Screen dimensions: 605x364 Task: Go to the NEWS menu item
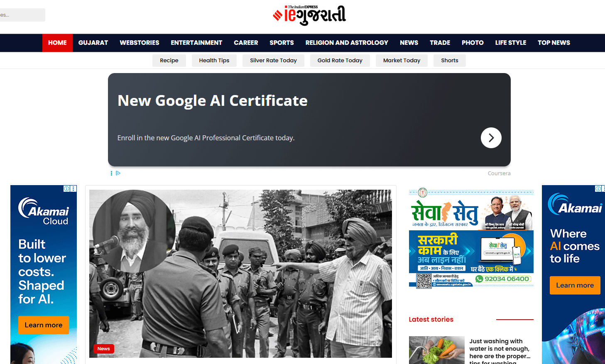pos(409,43)
